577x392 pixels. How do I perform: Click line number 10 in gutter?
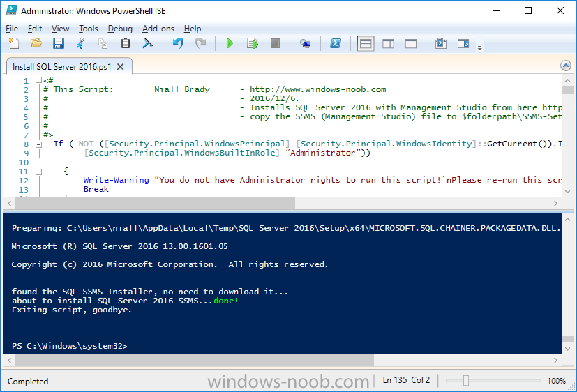coord(24,163)
